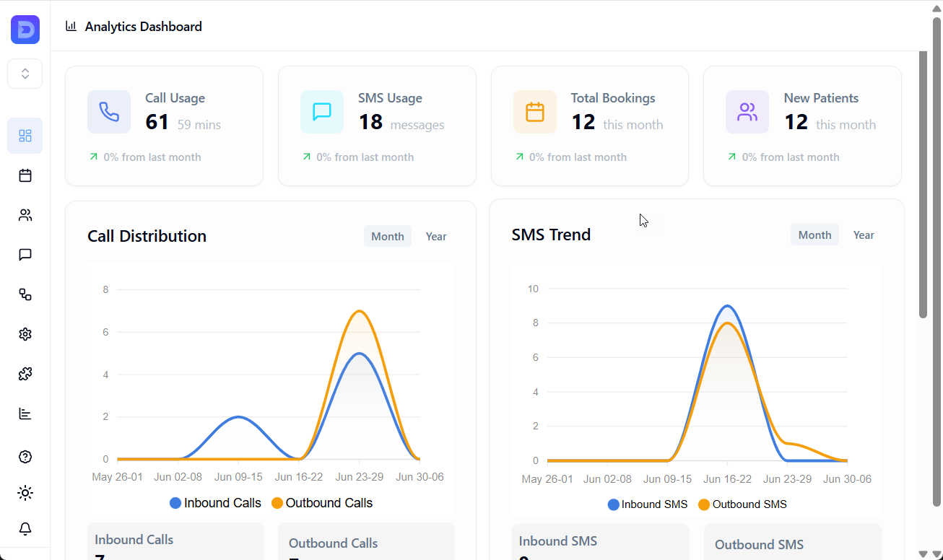Open the Reports bar-chart icon

coord(25,414)
